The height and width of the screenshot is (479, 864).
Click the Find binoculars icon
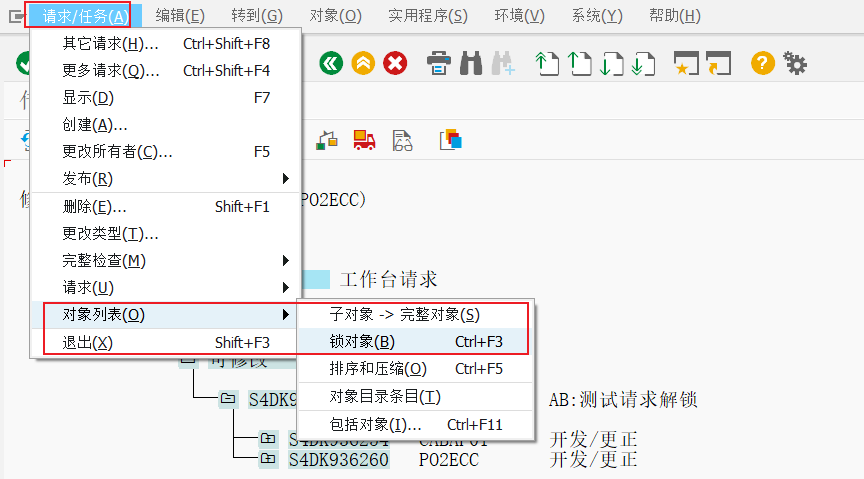click(x=471, y=63)
